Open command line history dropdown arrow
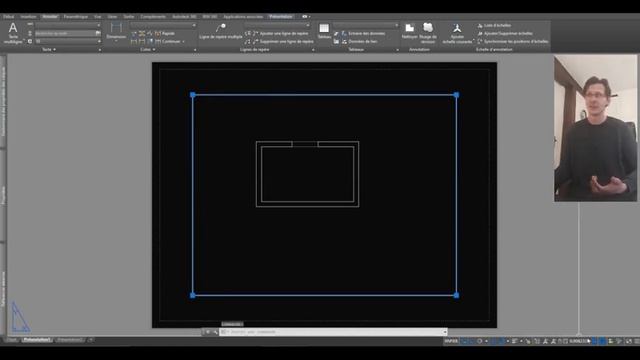 point(445,332)
